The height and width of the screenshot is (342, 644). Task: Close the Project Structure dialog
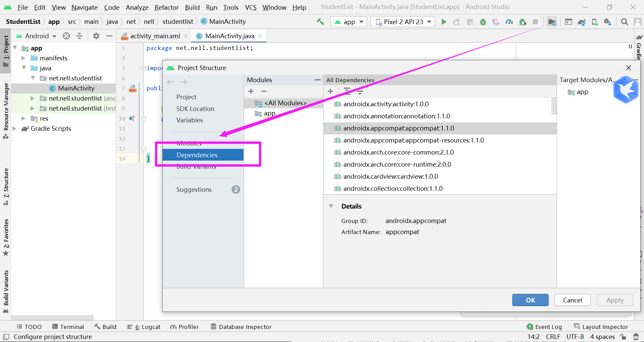(x=629, y=68)
